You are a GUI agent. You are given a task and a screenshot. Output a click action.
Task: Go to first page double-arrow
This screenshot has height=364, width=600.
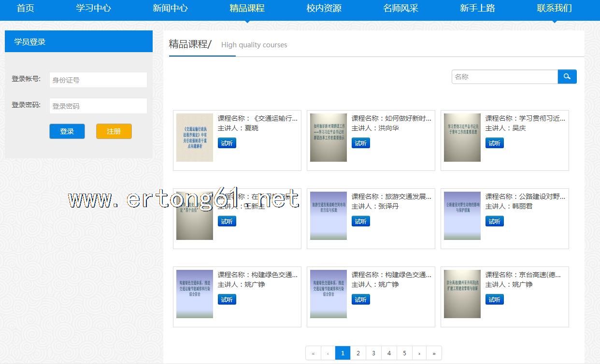[313, 353]
